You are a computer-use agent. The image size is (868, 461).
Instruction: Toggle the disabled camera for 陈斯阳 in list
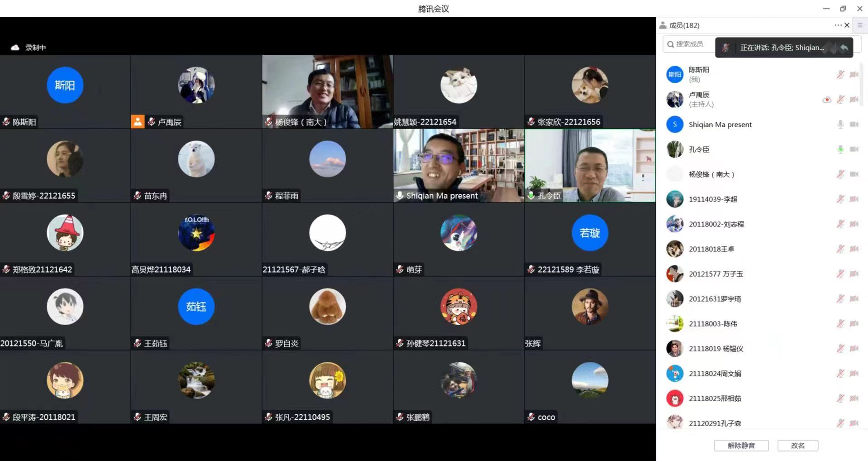[x=854, y=75]
